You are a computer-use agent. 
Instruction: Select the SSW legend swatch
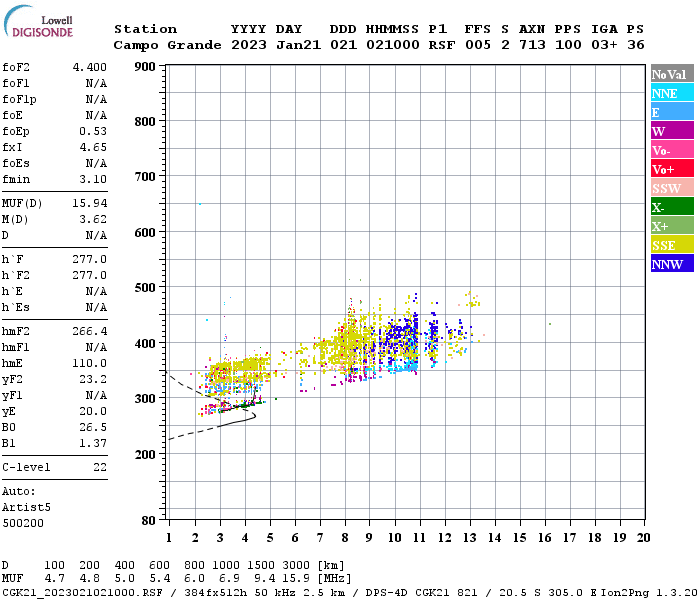coord(672,188)
